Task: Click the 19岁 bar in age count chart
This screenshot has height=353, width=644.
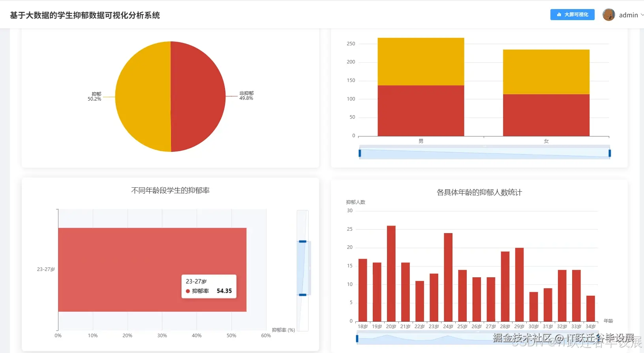Action: click(377, 292)
